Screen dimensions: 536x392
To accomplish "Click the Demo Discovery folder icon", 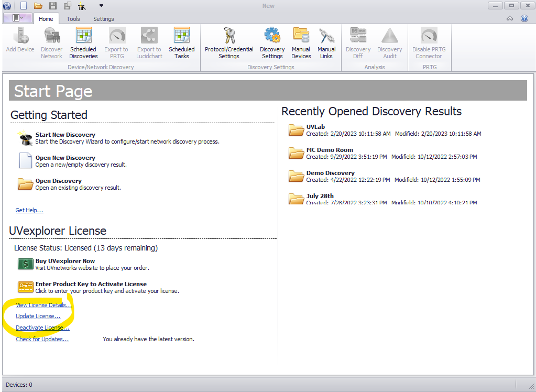I will tap(296, 176).
